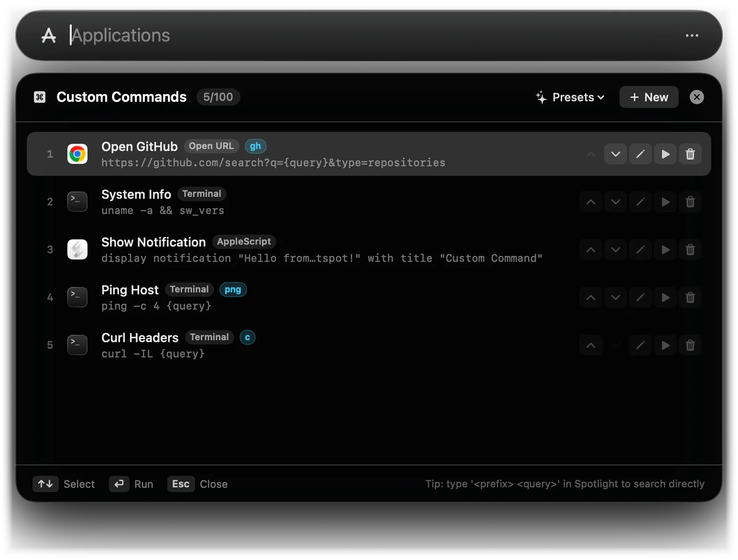The image size is (738, 560).
Task: Delete the Ping Host command
Action: (690, 297)
